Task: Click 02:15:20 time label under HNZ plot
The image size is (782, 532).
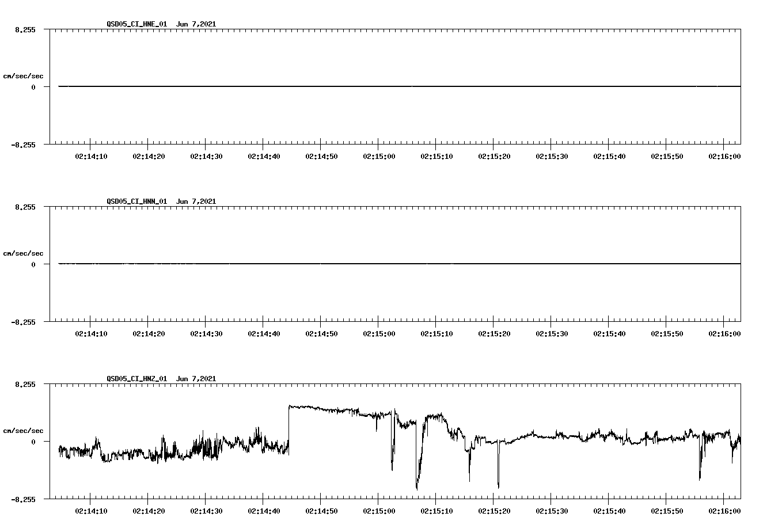Action: pos(494,511)
